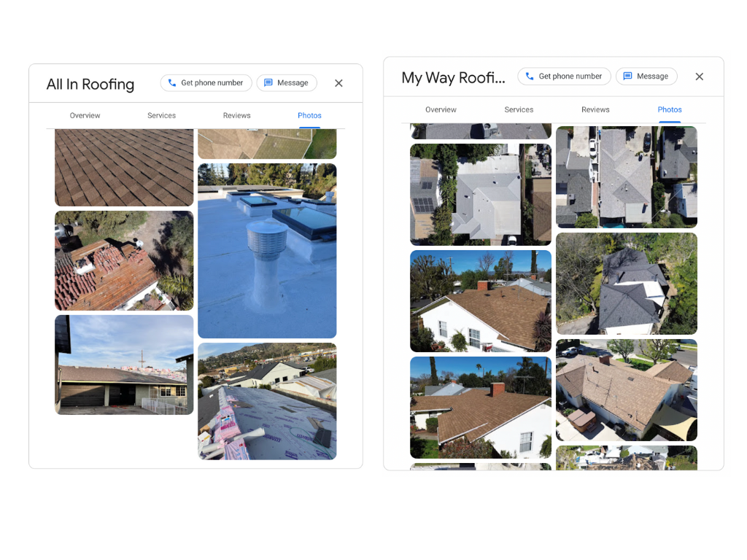This screenshot has width=747, height=560.
Task: View the white flat roof with skylights photo
Action: (x=267, y=252)
